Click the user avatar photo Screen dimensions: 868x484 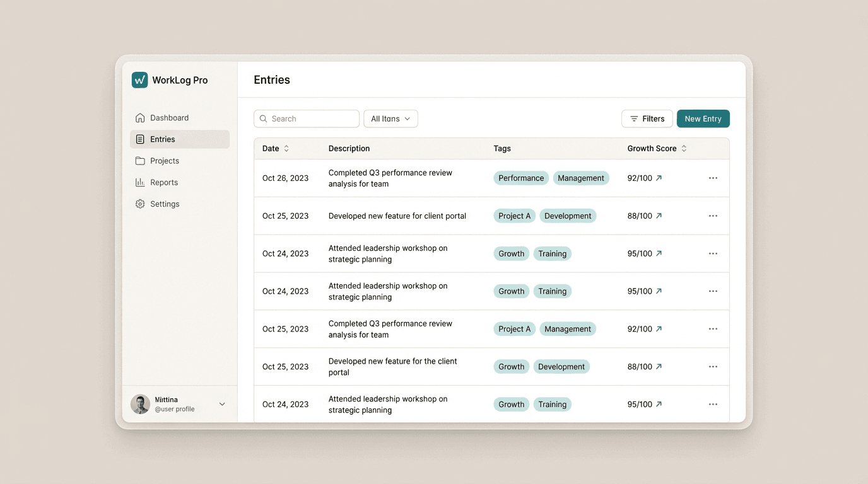click(140, 404)
